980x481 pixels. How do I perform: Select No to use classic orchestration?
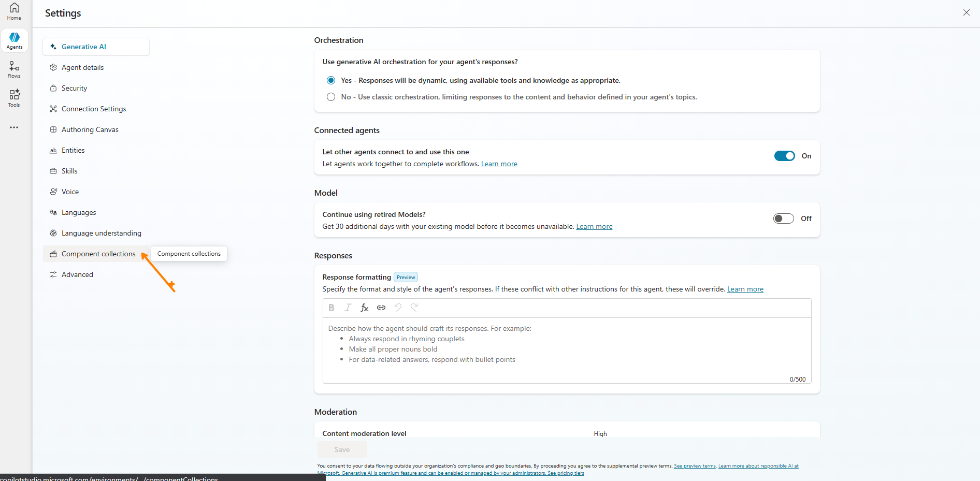(x=331, y=97)
